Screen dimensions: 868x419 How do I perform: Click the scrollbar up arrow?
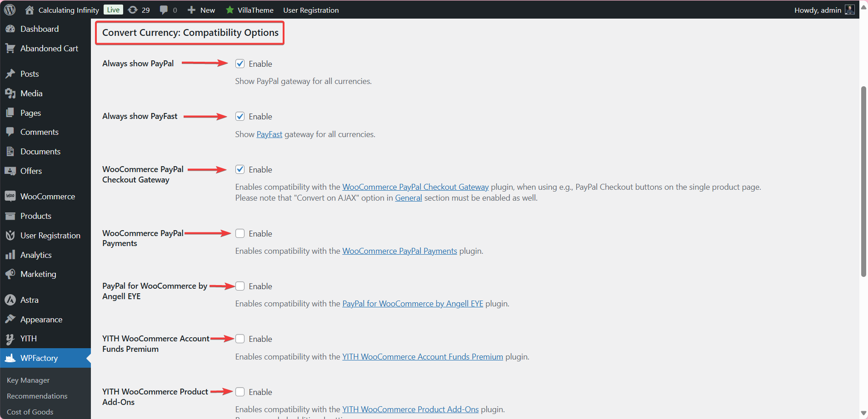(x=863, y=7)
